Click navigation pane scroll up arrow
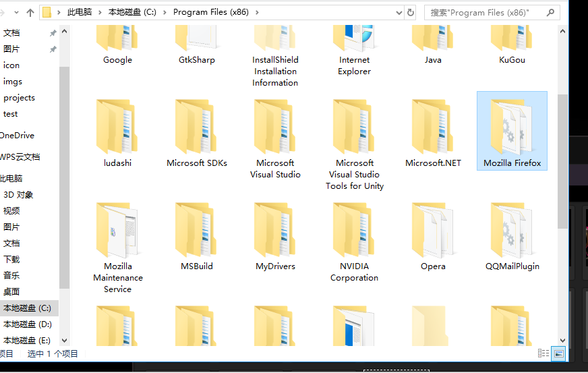The height and width of the screenshot is (373, 588). [x=65, y=32]
